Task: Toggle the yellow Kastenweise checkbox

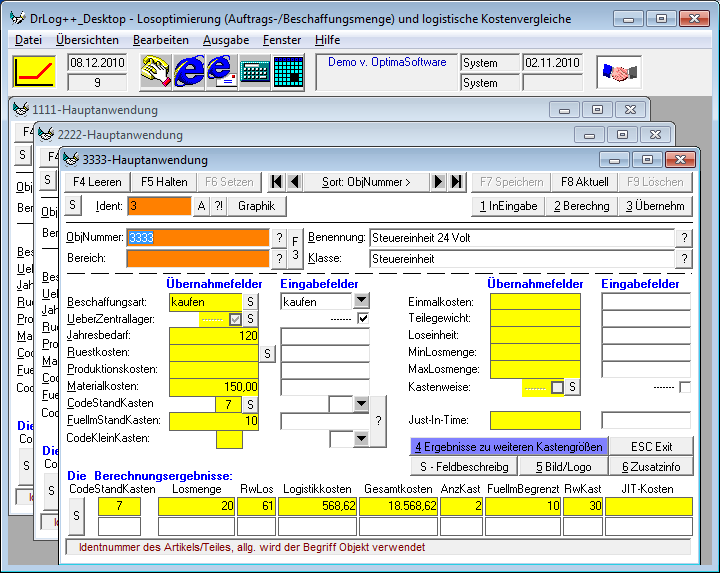Action: (557, 386)
